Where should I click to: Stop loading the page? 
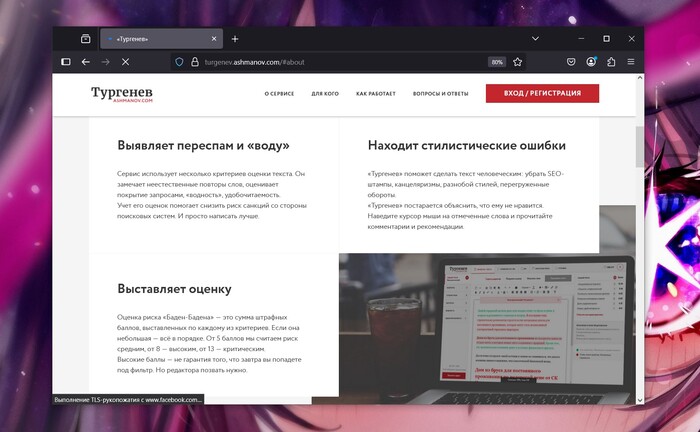125,62
